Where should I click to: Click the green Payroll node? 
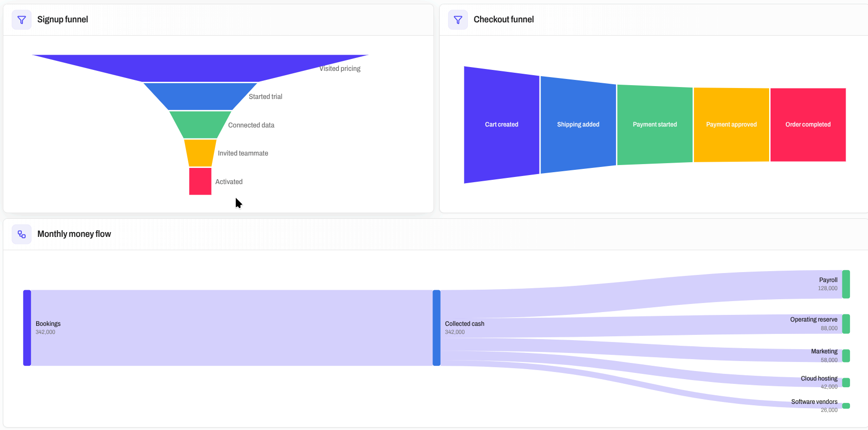point(846,284)
